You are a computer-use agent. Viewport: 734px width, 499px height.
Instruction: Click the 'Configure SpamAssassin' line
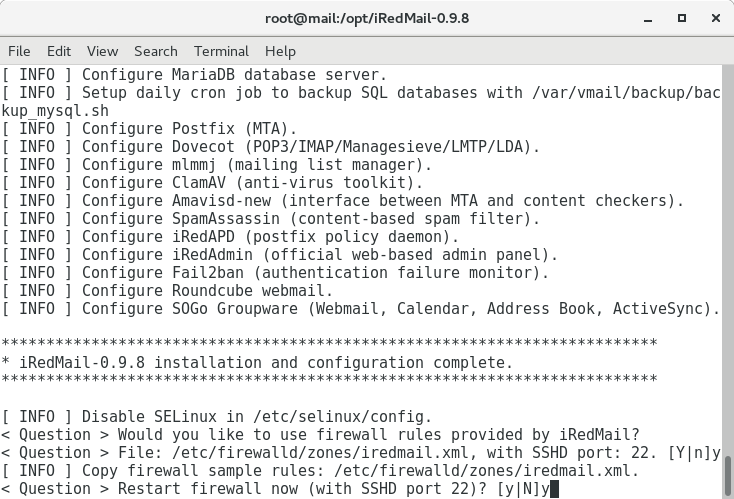click(271, 219)
